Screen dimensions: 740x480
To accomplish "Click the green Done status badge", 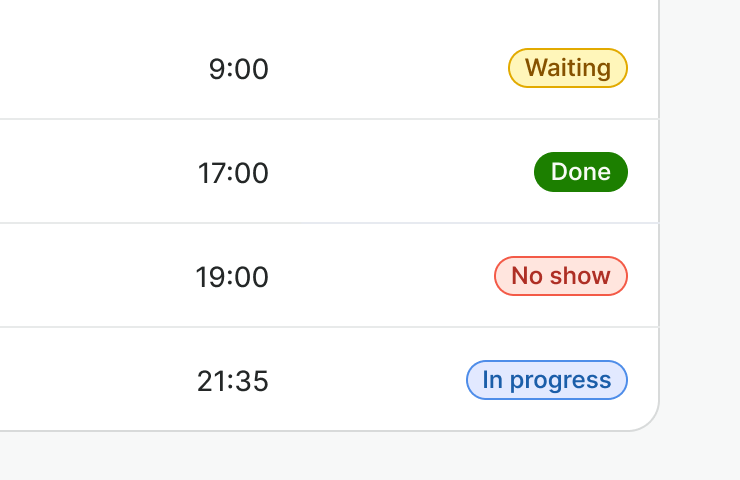I will click(581, 172).
